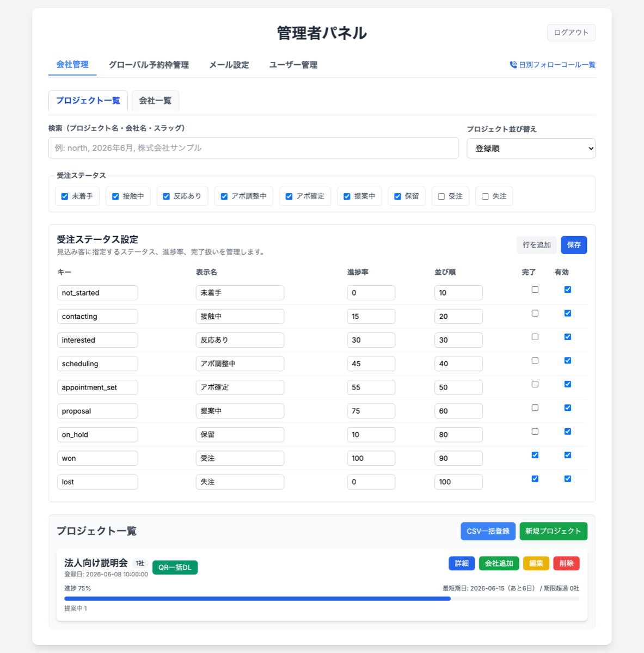The width and height of the screenshot is (644, 653).
Task: Uncheck アポ調整中 status filter
Action: (x=224, y=196)
